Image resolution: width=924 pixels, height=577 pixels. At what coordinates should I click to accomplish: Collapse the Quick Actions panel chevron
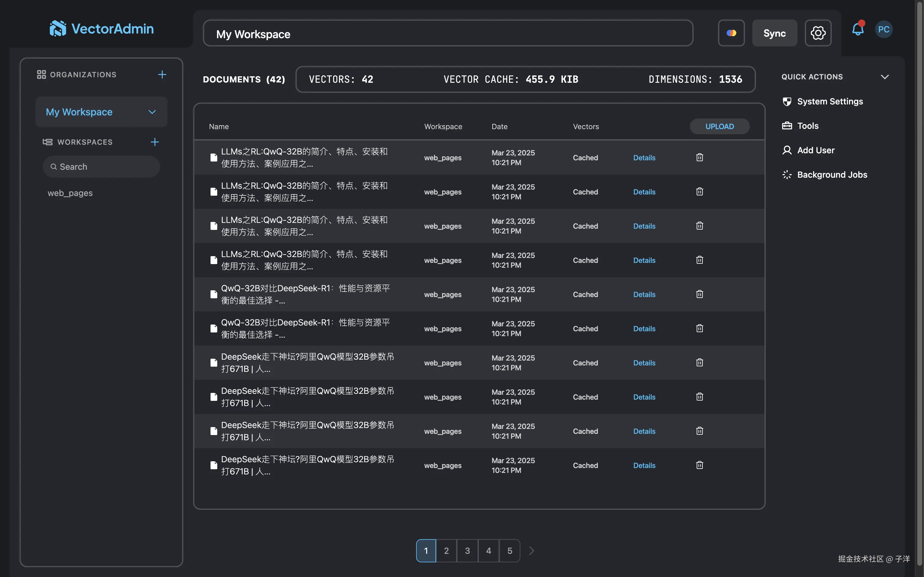point(885,77)
